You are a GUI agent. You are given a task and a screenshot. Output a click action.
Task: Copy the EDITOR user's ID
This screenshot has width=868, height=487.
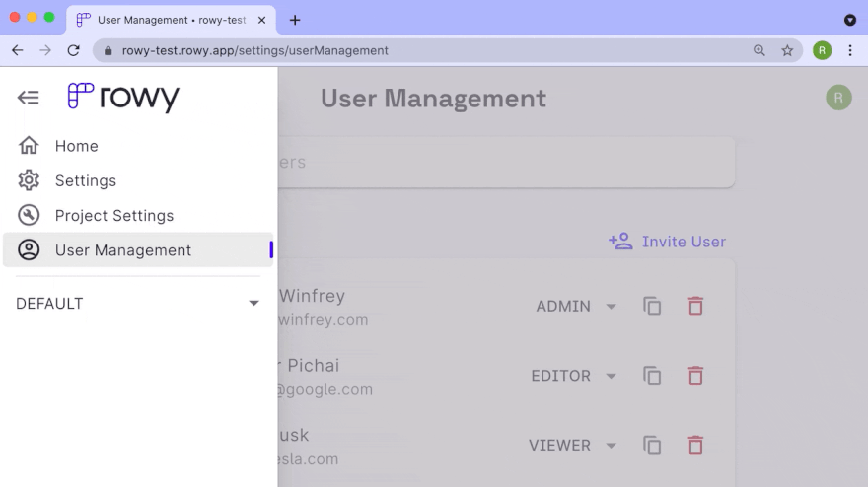tap(652, 376)
